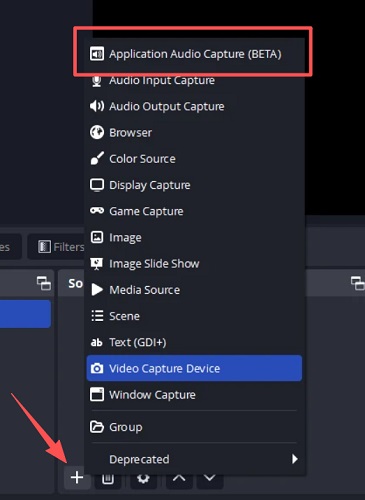Select Window Capture entry
Screen dimensions: 365x500
(x=194, y=395)
